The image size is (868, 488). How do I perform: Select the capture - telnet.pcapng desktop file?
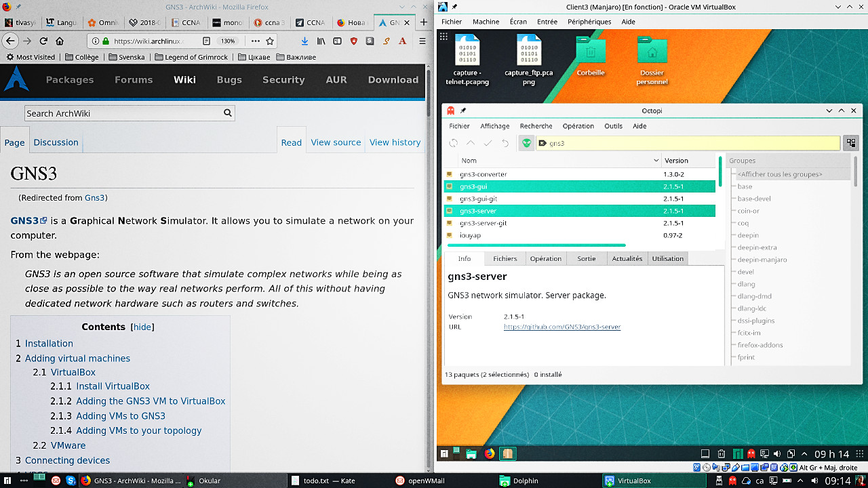click(x=467, y=60)
